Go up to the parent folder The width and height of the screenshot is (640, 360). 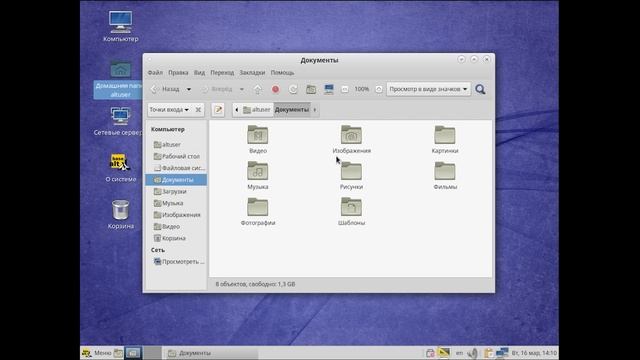click(258, 89)
